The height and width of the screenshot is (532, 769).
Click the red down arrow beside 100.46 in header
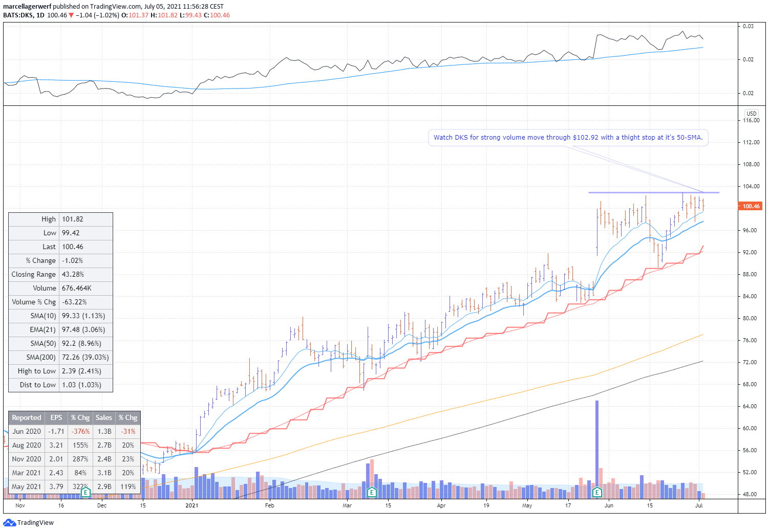coord(71,15)
